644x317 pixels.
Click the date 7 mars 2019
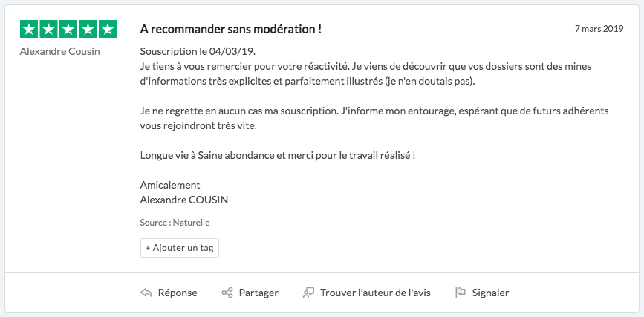click(x=599, y=30)
